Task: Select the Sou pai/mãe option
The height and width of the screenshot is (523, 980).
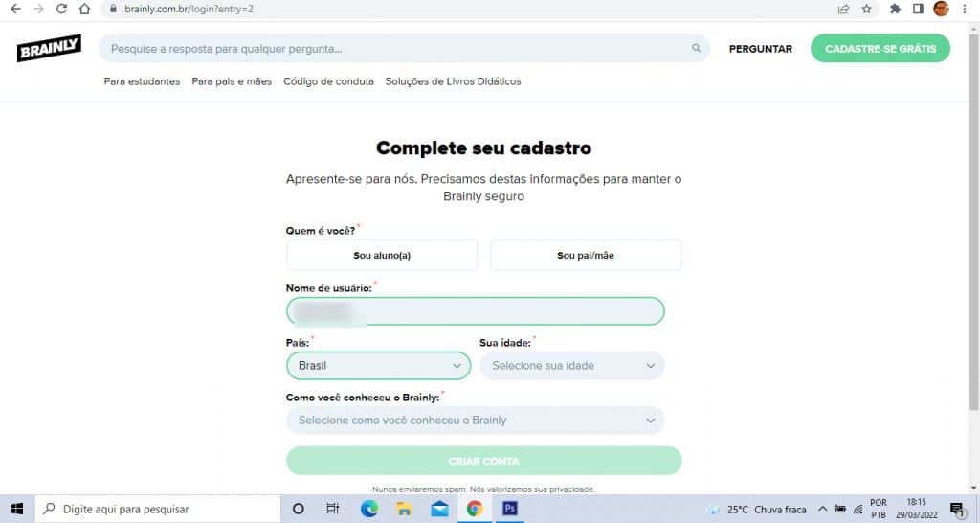Action: tap(586, 255)
